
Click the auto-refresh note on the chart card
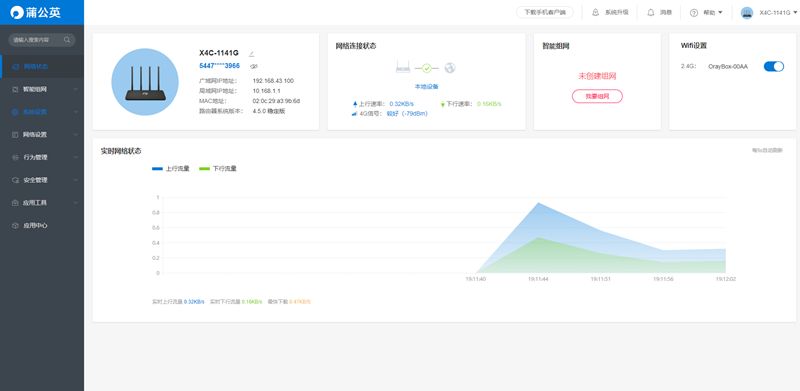pyautogui.click(x=767, y=151)
